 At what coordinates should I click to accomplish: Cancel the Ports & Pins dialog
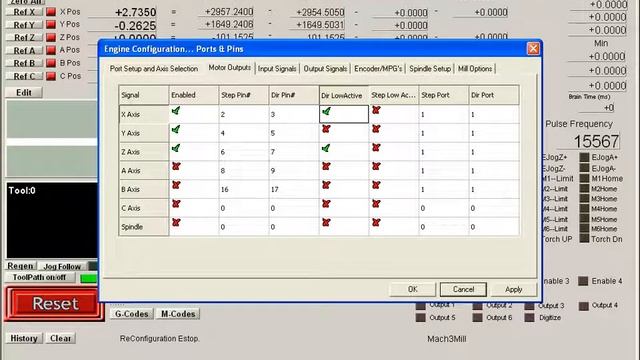pyautogui.click(x=463, y=289)
